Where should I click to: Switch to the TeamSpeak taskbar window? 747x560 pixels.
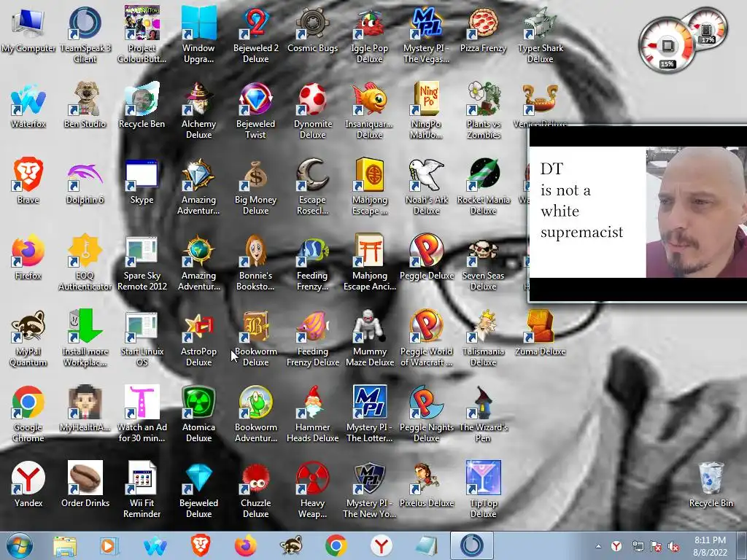[472, 545]
